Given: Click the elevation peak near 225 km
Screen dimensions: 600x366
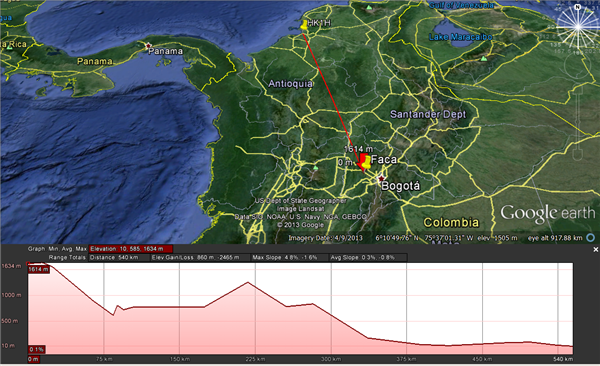Looking at the screenshot, I should coord(248,283).
